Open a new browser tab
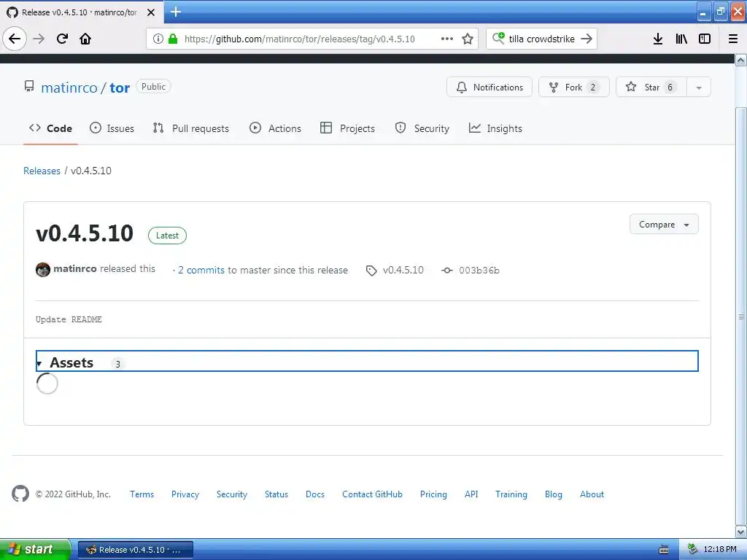This screenshot has width=747, height=560. [x=176, y=12]
